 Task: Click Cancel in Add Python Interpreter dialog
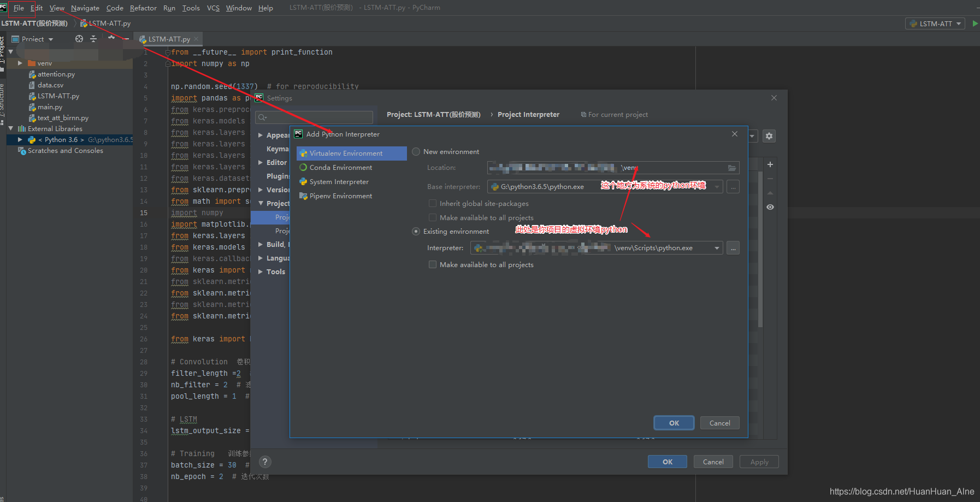719,423
